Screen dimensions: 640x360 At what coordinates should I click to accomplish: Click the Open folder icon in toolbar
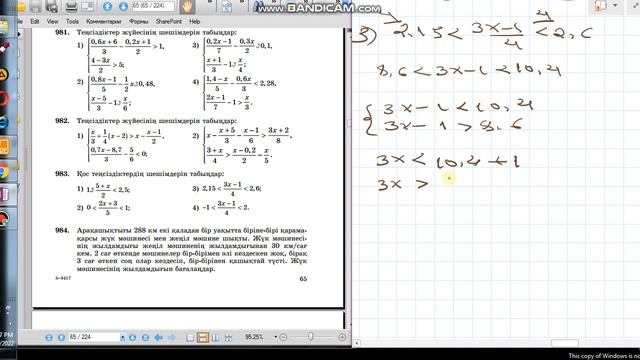21,7
